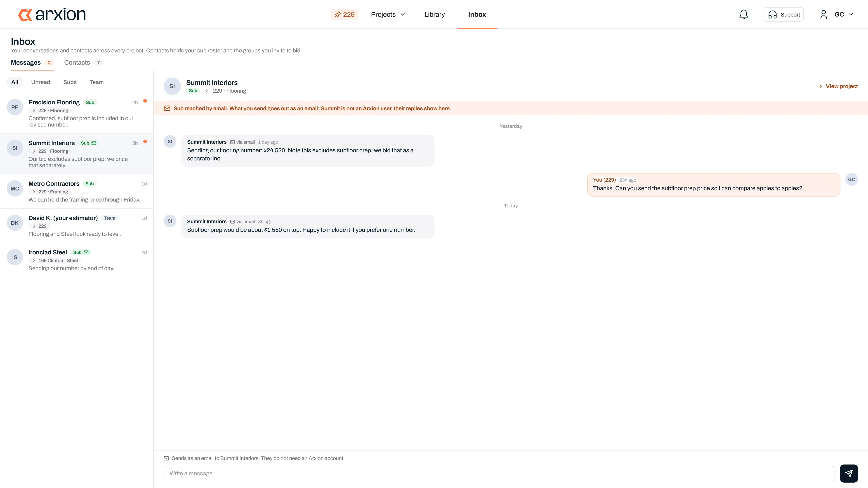Click the SI avatar in the message list
This screenshot has width=868, height=488.
15,148
